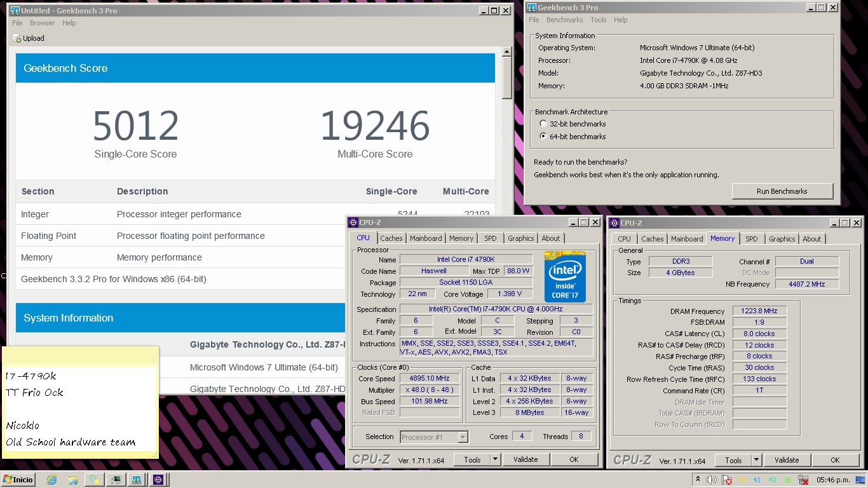Click OK in the CPU-tab CPU-Z window
Screen dimensions: 868x488
tap(574, 459)
